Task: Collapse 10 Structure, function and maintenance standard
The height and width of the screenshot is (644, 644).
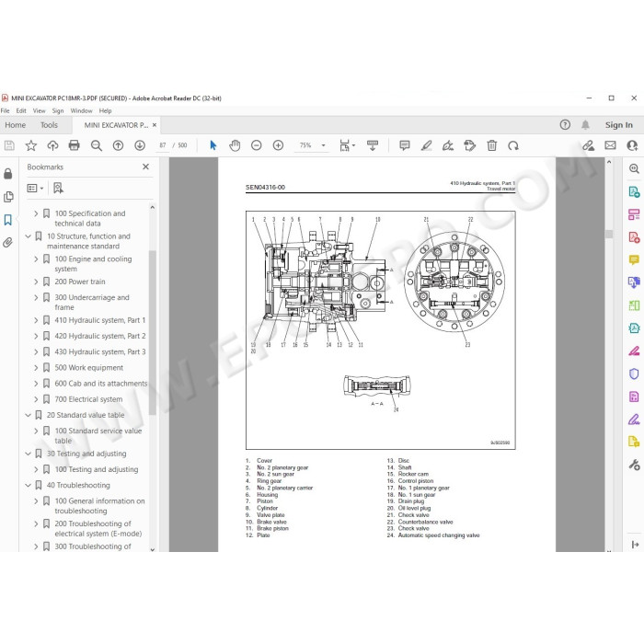Action: click(x=28, y=236)
